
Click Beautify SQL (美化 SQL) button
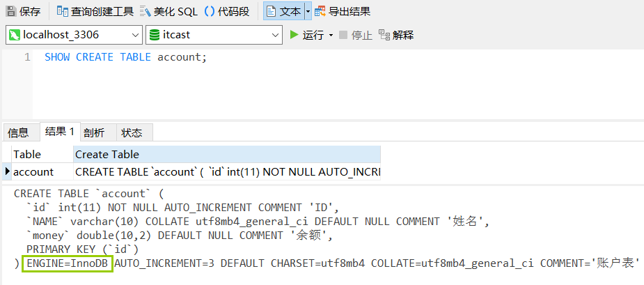point(168,11)
